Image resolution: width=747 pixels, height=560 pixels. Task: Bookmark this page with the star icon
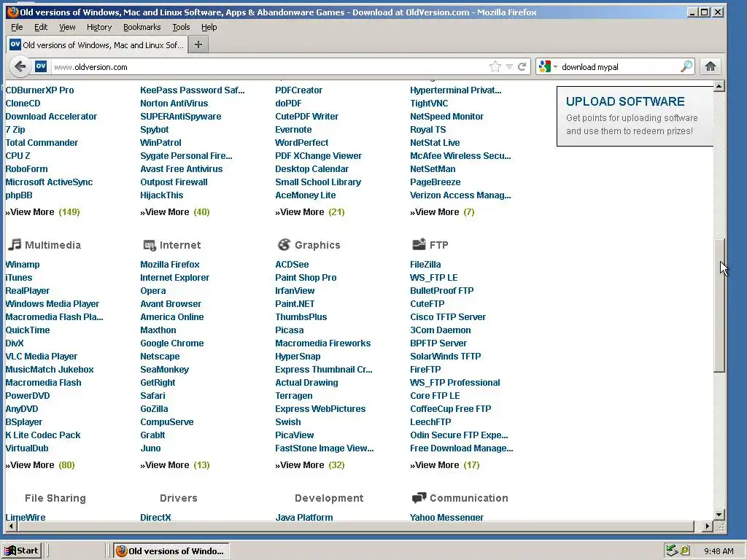pyautogui.click(x=495, y=66)
